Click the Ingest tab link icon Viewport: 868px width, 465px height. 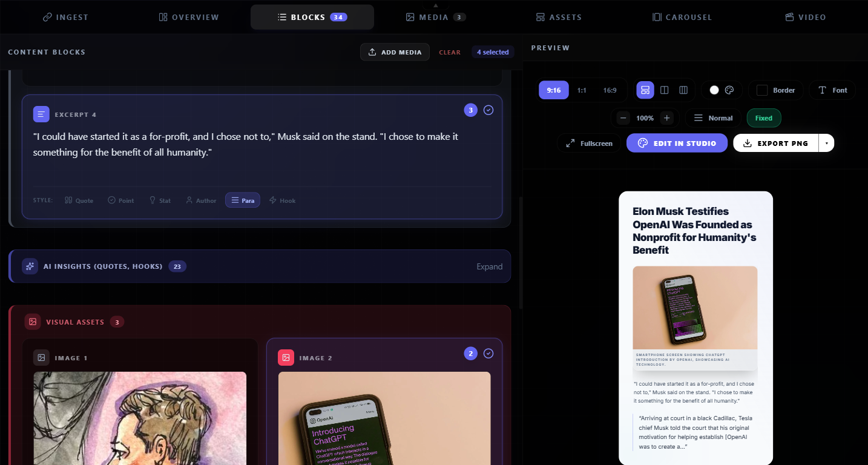pos(47,17)
